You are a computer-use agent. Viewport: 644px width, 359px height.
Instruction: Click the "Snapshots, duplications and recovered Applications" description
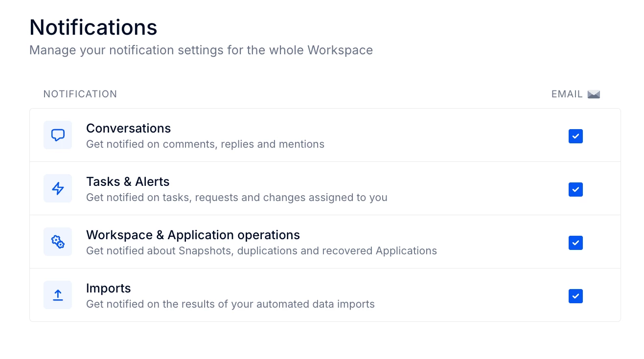261,250
